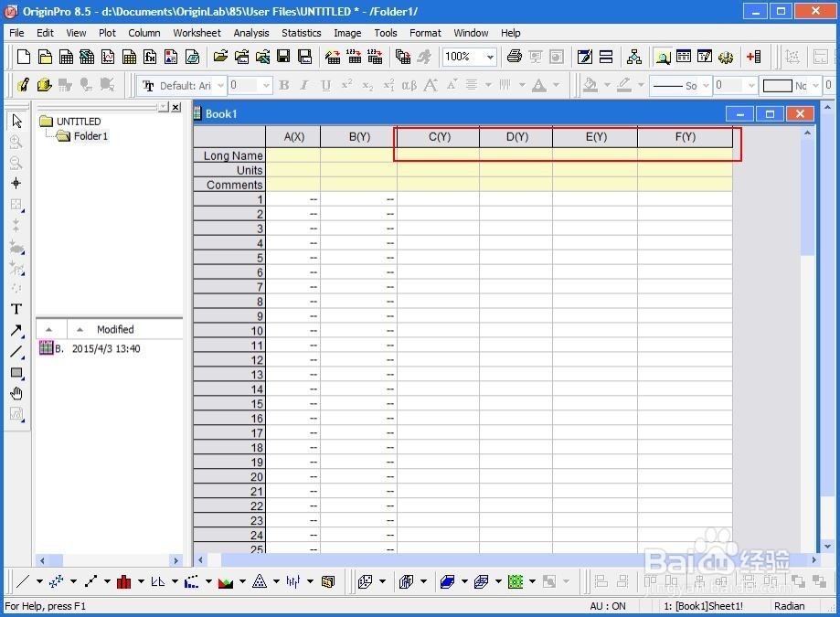The image size is (840, 617).
Task: Plot a column bar chart
Action: pyautogui.click(x=123, y=581)
